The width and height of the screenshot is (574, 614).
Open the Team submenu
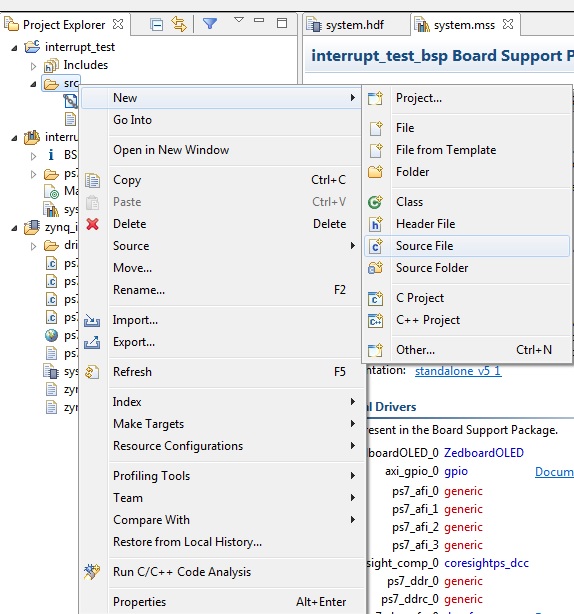[222, 498]
